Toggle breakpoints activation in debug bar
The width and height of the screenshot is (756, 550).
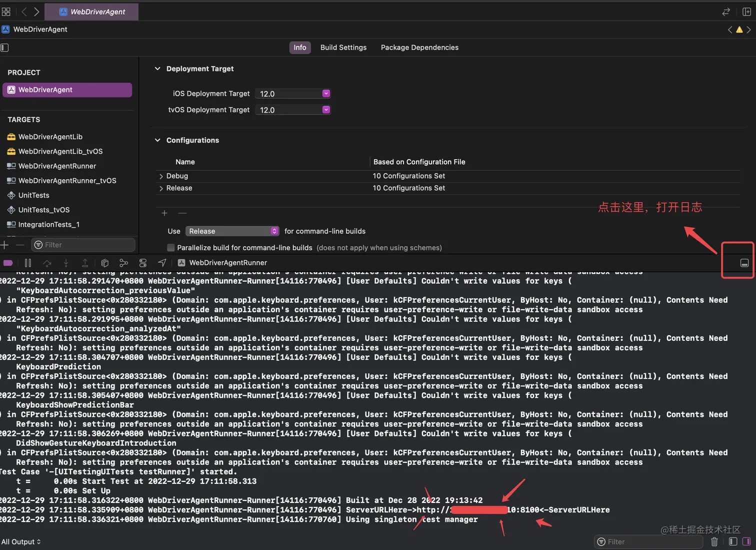coord(8,263)
